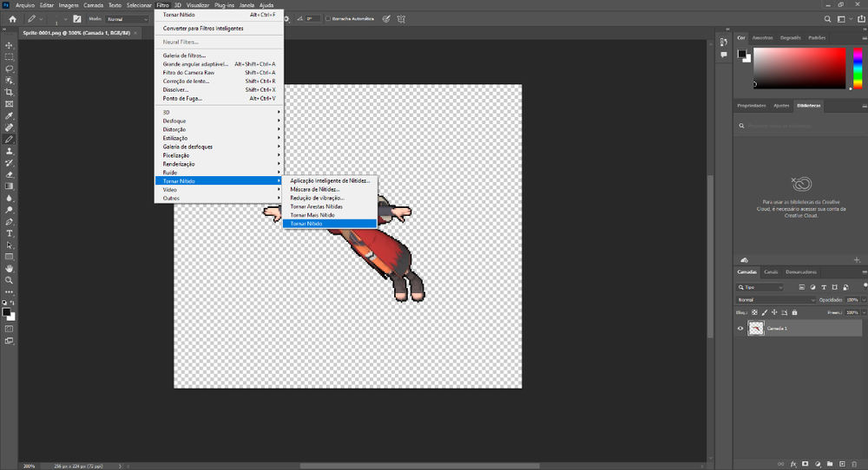The image size is (868, 470).
Task: Select the Move tool
Action: coord(10,45)
